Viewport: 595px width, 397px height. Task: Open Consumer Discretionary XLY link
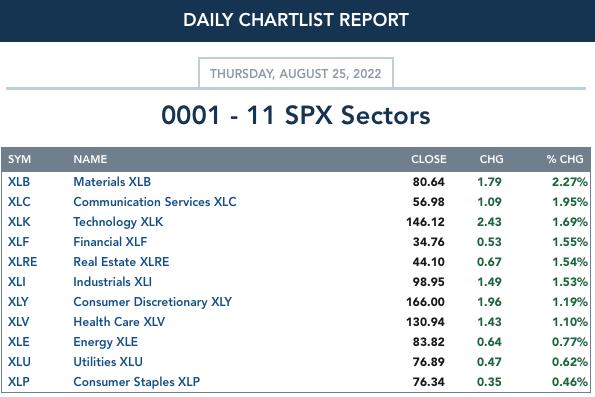(153, 302)
